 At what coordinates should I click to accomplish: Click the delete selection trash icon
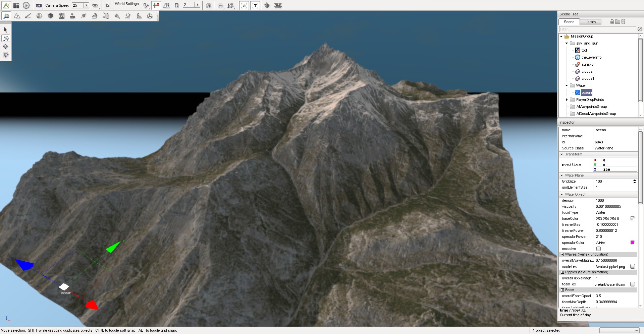(x=623, y=22)
